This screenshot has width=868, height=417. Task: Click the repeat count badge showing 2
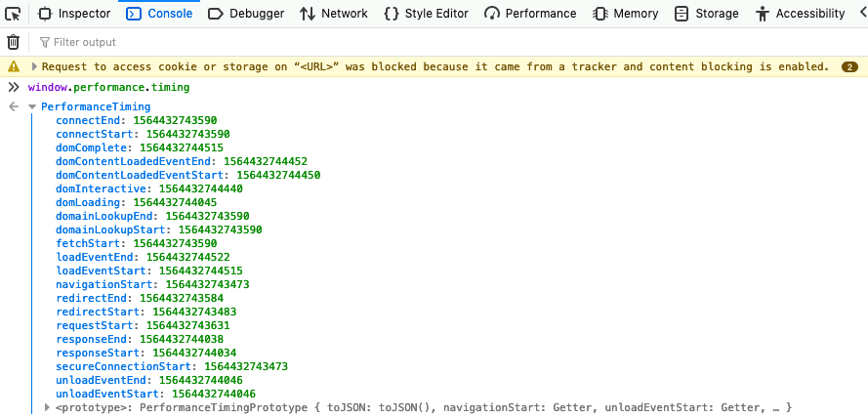[x=848, y=67]
